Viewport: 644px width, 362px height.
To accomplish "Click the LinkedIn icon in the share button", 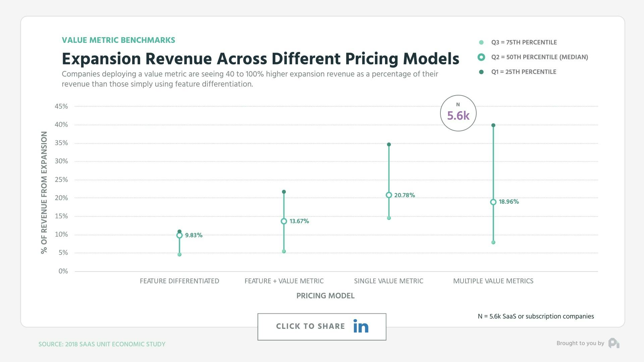I will (360, 326).
